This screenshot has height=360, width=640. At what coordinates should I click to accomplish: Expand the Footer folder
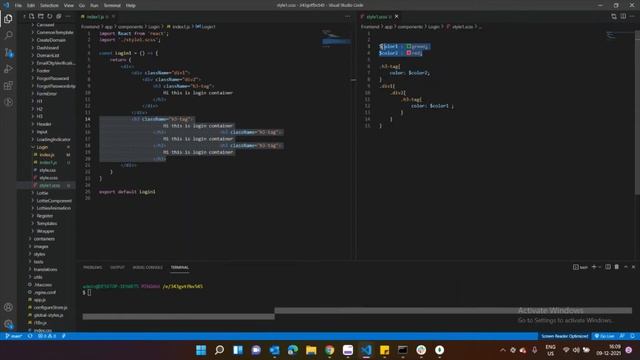coord(43,71)
